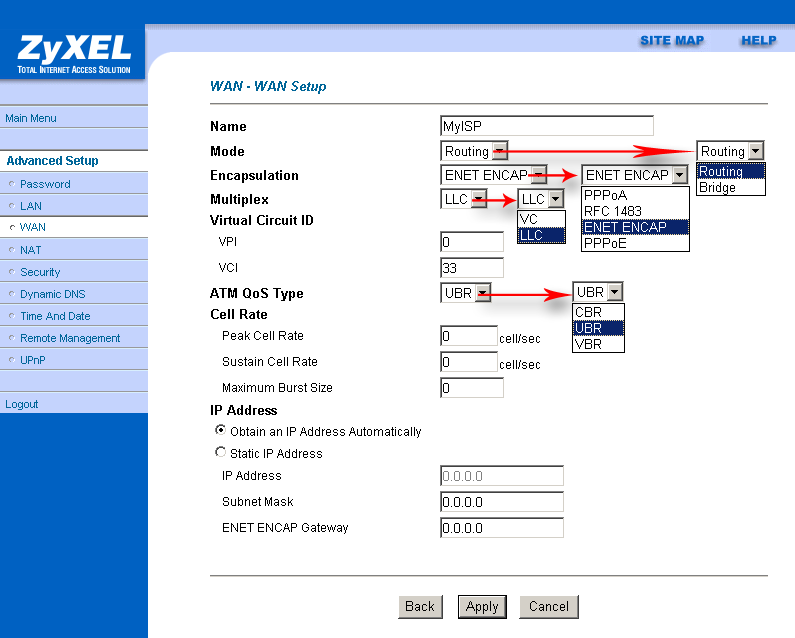The image size is (795, 638).
Task: Select highlighted UBR in QoS list
Action: coord(598,329)
